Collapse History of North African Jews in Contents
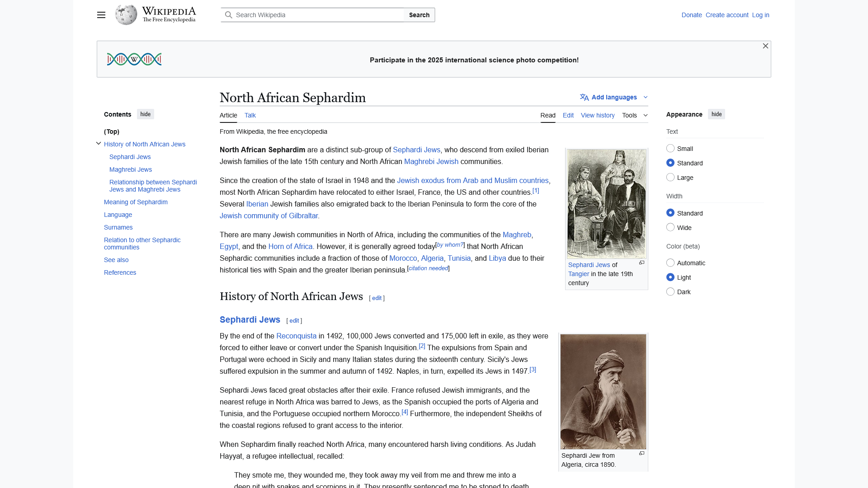The width and height of the screenshot is (868, 488). pos(99,143)
